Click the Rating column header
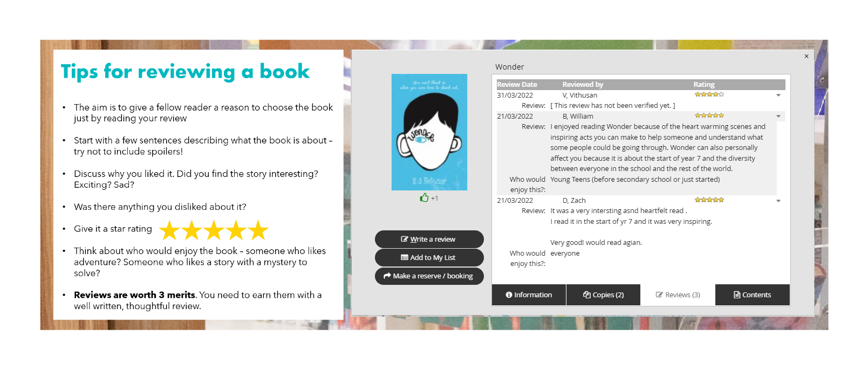 704,85
